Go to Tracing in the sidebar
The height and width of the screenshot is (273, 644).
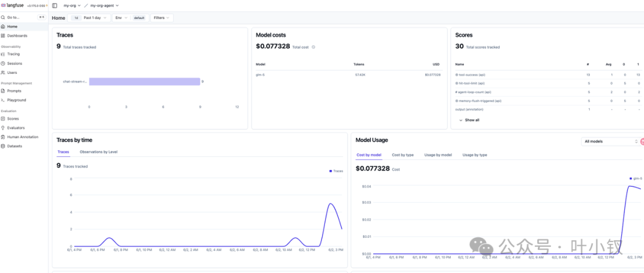tap(24, 54)
